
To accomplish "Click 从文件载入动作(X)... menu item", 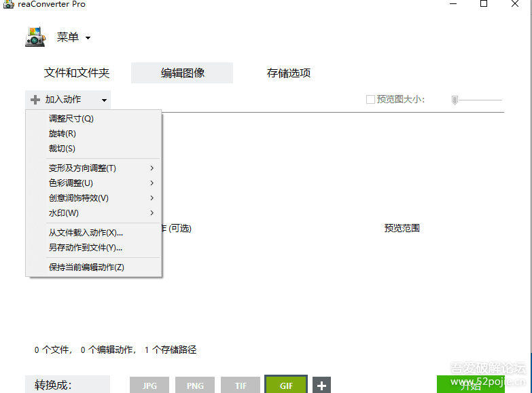I will point(86,233).
